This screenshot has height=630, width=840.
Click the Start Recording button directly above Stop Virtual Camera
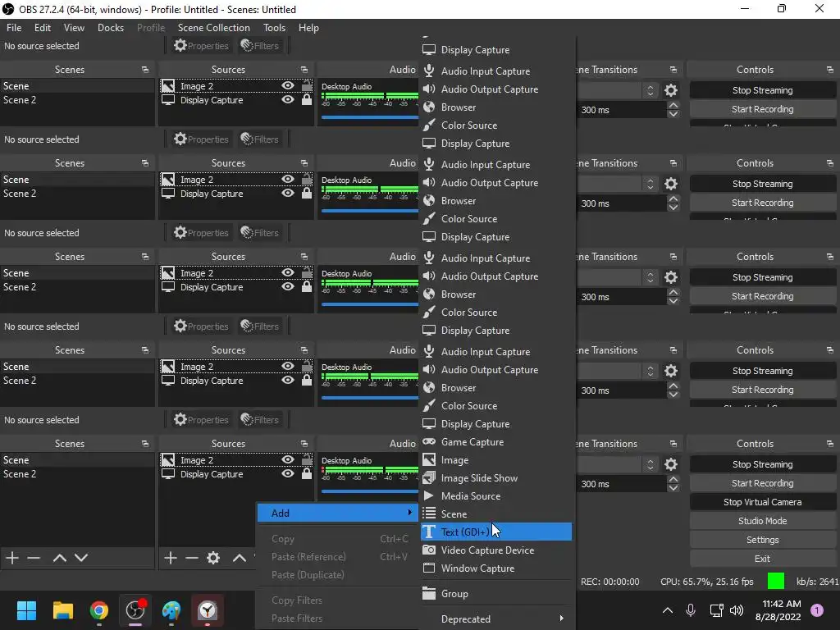tap(762, 483)
